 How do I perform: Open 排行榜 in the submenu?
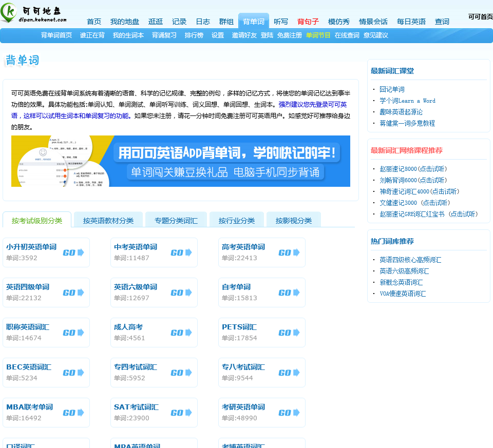point(194,35)
